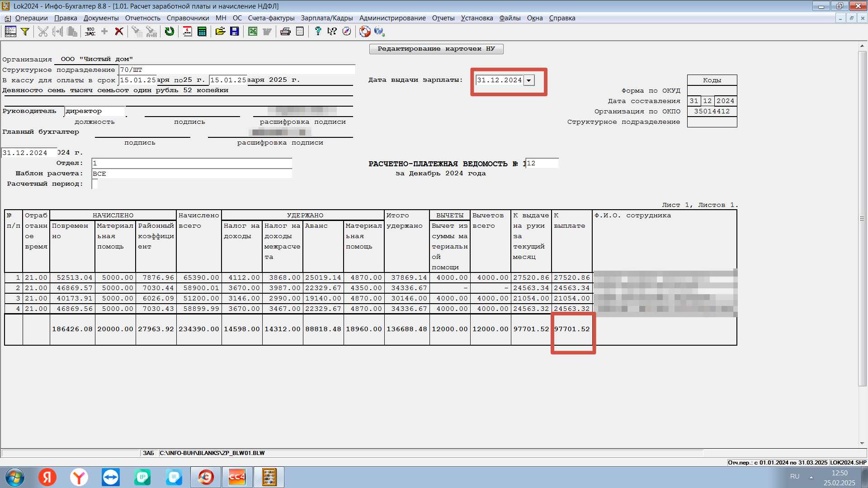Click the 160 number replace icon
The image size is (868, 488).
[x=90, y=31]
